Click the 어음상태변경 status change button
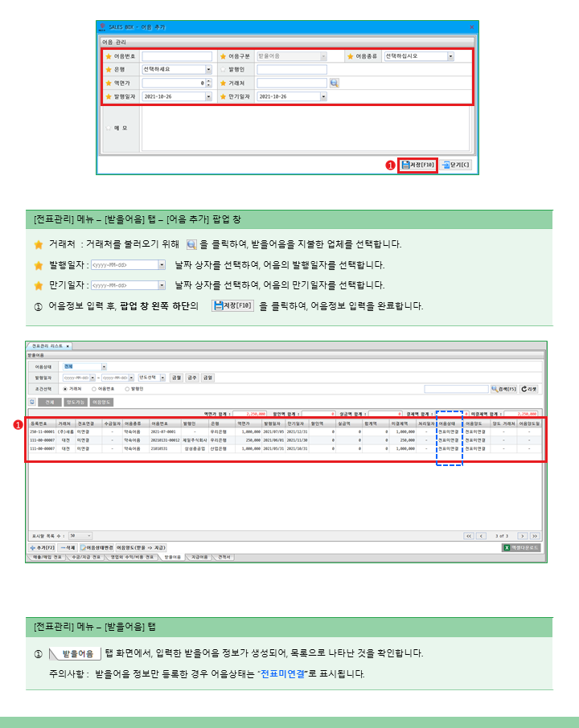579x728 pixels. coord(96,547)
